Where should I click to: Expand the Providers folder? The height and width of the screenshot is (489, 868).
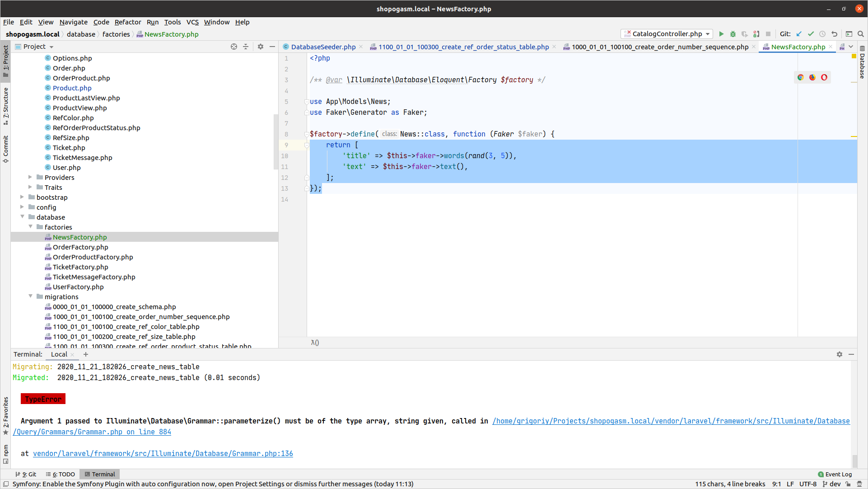[30, 177]
